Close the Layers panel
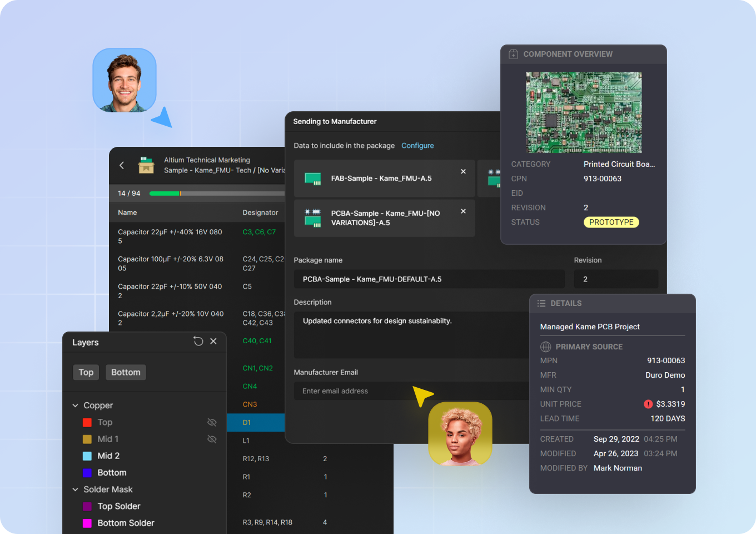The image size is (756, 534). 213,341
